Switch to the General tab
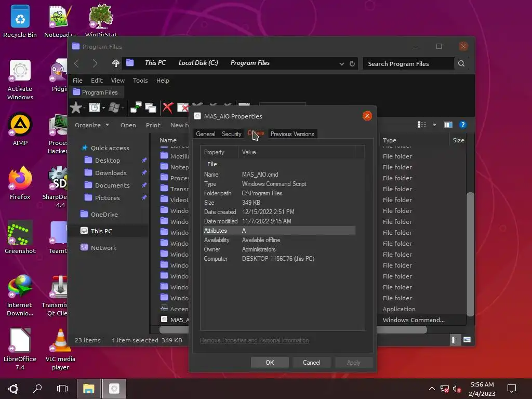The width and height of the screenshot is (532, 399). coord(206,134)
